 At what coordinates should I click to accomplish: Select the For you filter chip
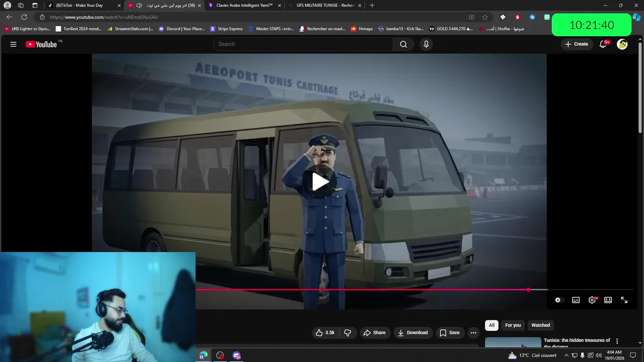pyautogui.click(x=513, y=325)
